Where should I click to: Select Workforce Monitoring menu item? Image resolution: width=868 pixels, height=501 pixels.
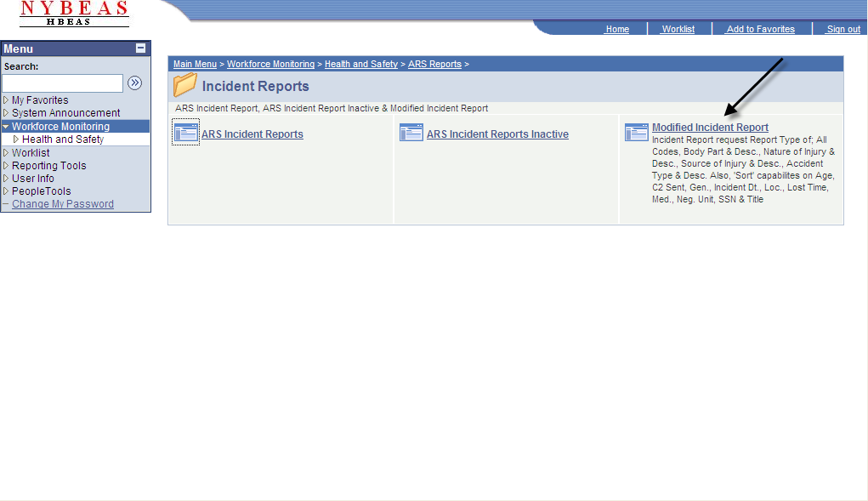(61, 127)
